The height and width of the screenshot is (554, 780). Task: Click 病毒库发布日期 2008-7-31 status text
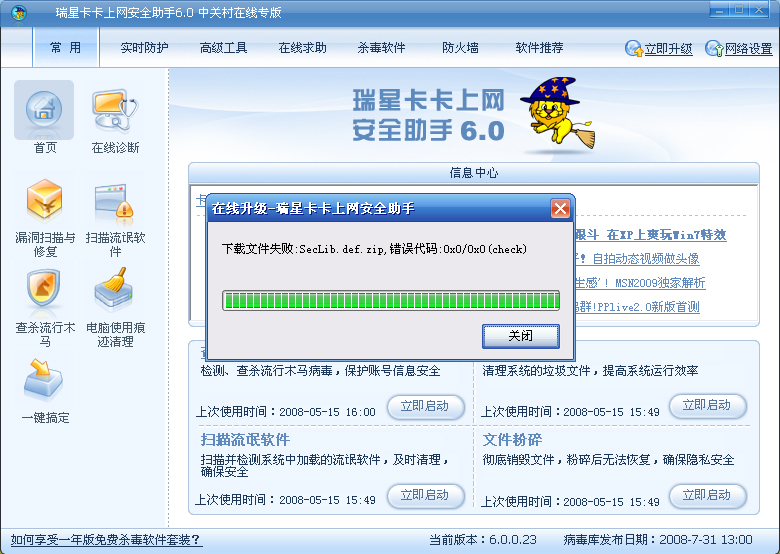(658, 540)
